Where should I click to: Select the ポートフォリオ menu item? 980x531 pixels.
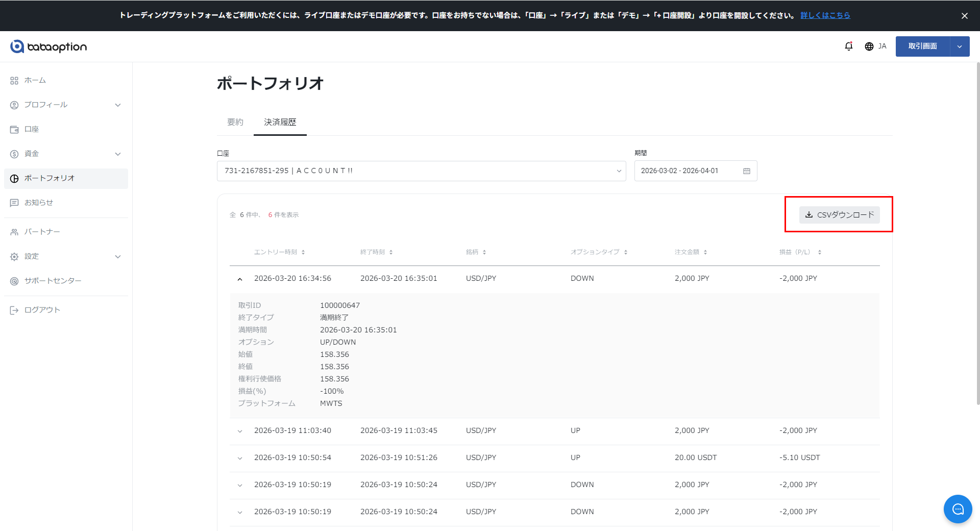click(50, 178)
